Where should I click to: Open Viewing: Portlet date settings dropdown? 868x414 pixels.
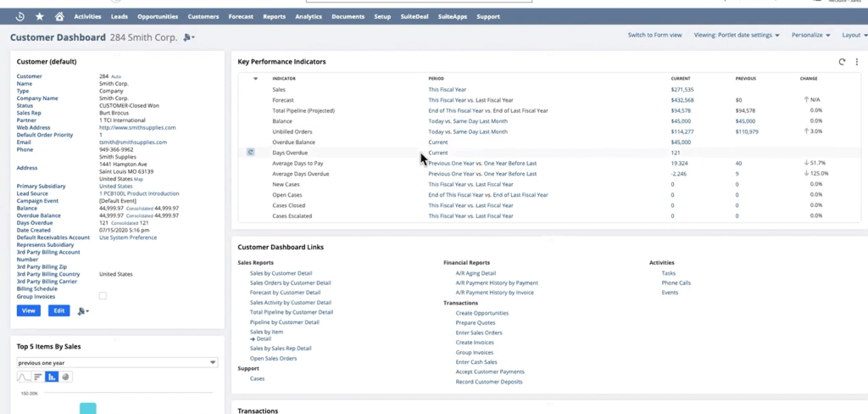(737, 35)
